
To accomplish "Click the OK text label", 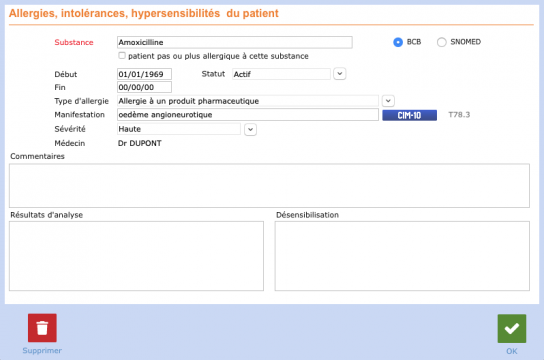I will point(512,351).
